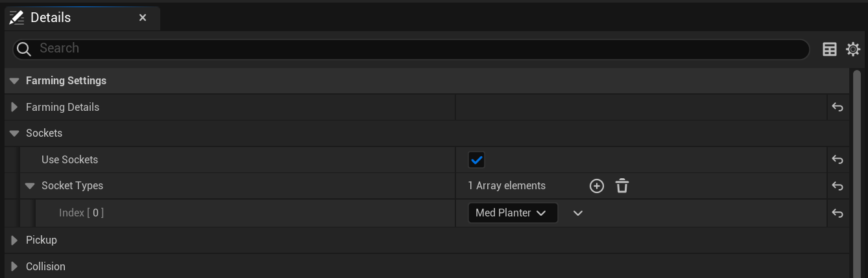Expand the Farming Details section
The image size is (868, 278).
pos(14,108)
